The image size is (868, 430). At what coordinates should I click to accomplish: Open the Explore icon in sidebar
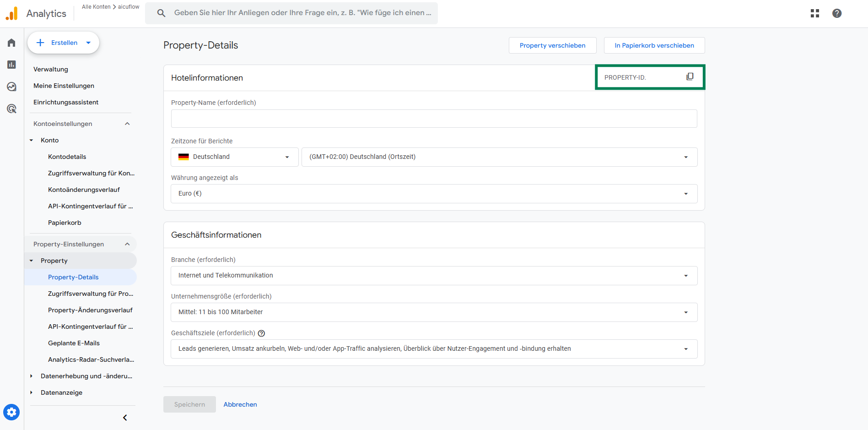(x=11, y=87)
